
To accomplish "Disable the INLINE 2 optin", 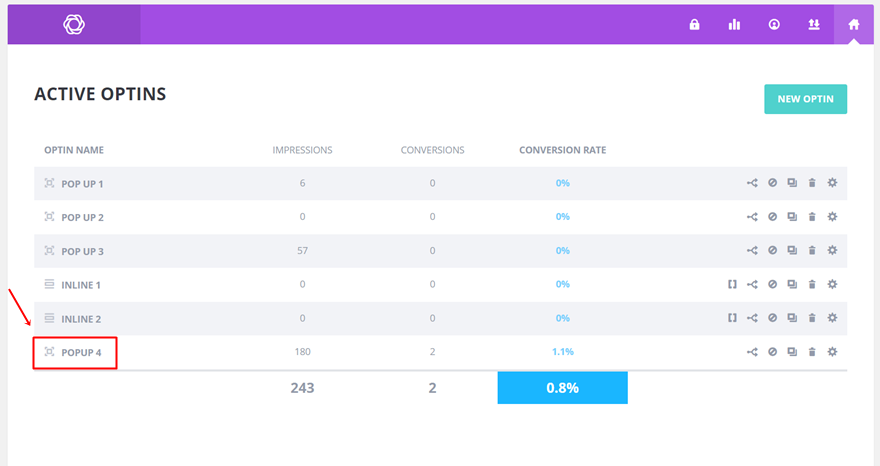I will tap(772, 318).
